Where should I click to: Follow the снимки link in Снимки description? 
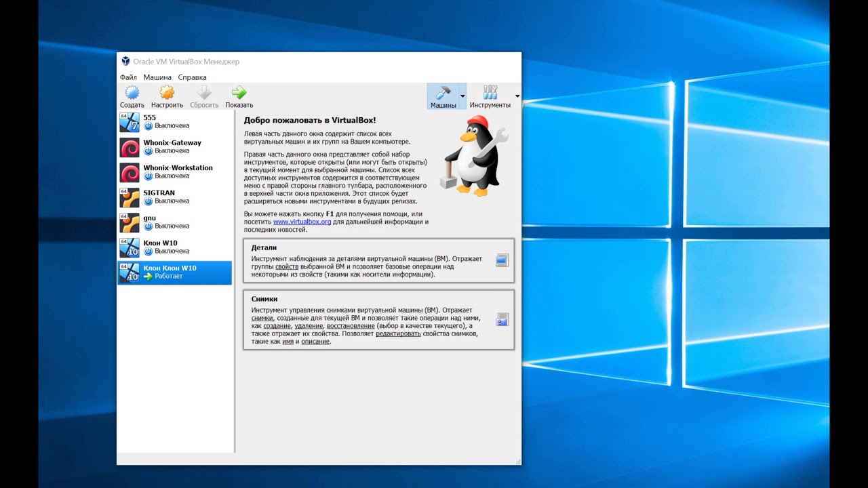pyautogui.click(x=262, y=318)
